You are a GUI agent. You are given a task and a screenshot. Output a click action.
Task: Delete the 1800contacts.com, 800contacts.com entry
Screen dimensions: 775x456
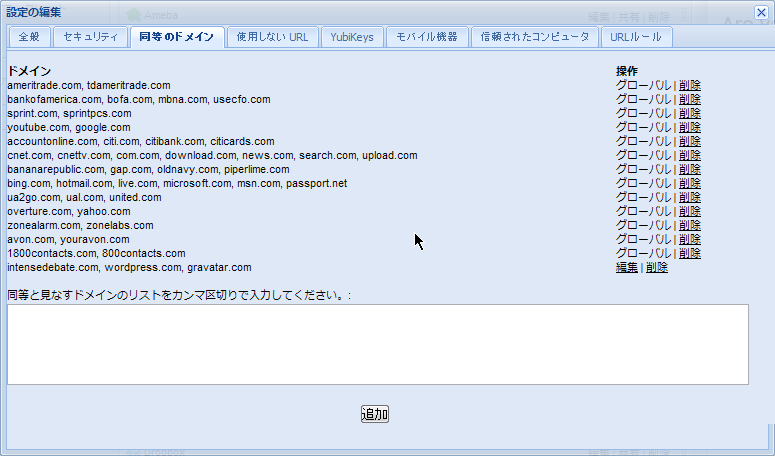coord(689,253)
